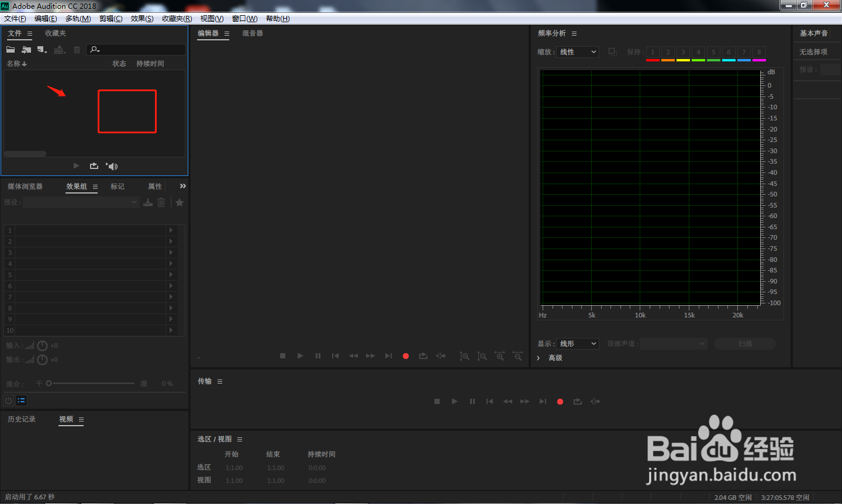
Task: Switch to the 媒体浏览器 tab
Action: pos(25,187)
